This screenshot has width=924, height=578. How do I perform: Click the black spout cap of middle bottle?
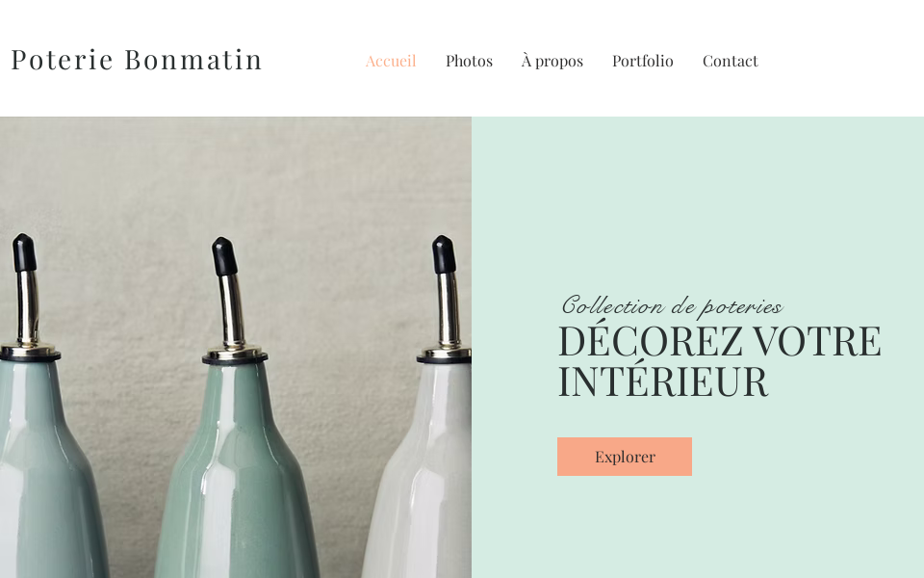[224, 256]
